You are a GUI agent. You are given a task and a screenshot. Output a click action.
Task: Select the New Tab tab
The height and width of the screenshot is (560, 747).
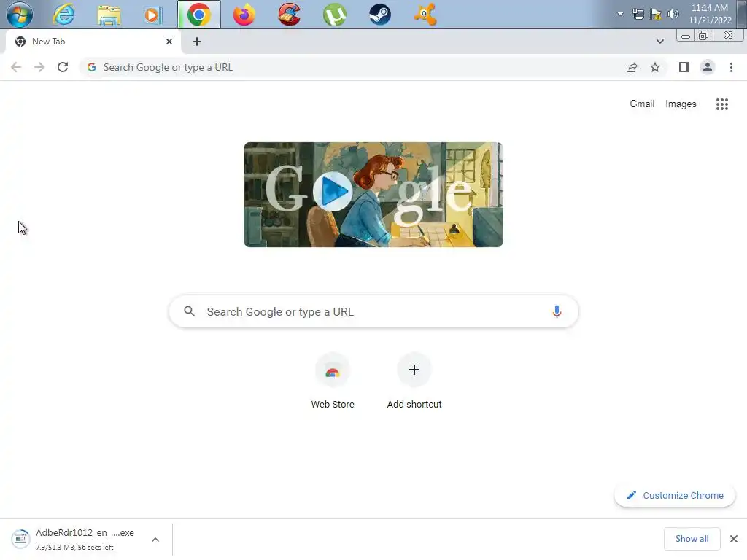[x=93, y=42]
